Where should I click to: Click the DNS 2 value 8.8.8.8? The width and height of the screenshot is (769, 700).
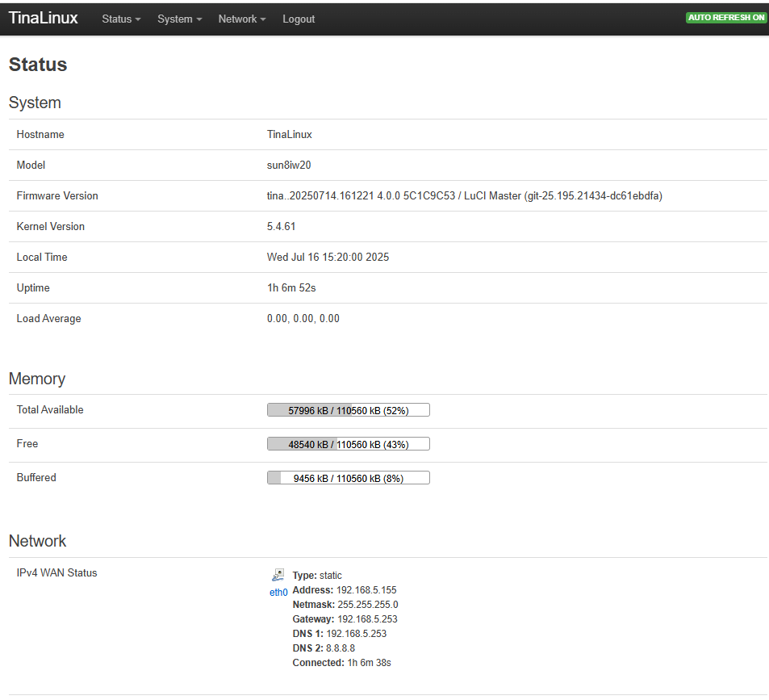341,648
